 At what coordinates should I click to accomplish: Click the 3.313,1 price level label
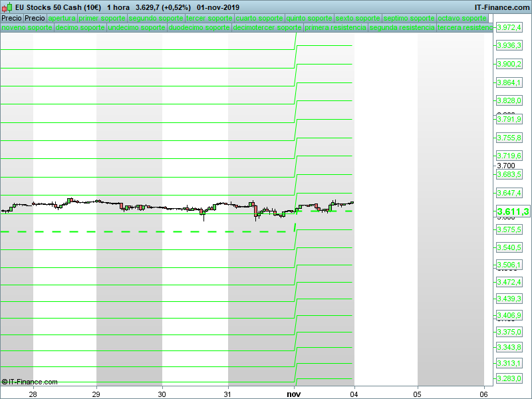[x=509, y=363]
